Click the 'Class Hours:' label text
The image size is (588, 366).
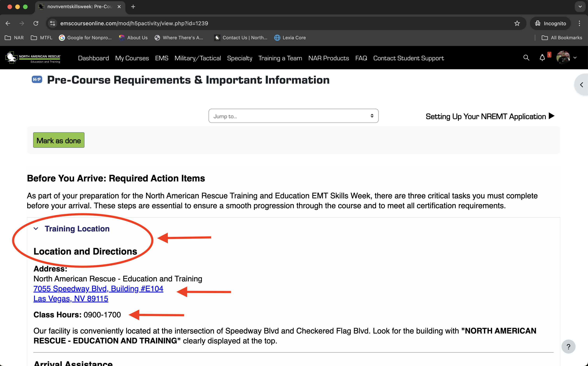(x=57, y=315)
